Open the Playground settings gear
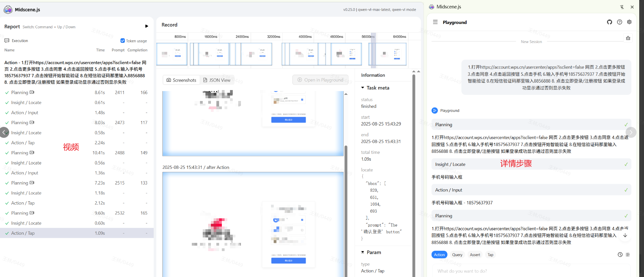 [629, 22]
